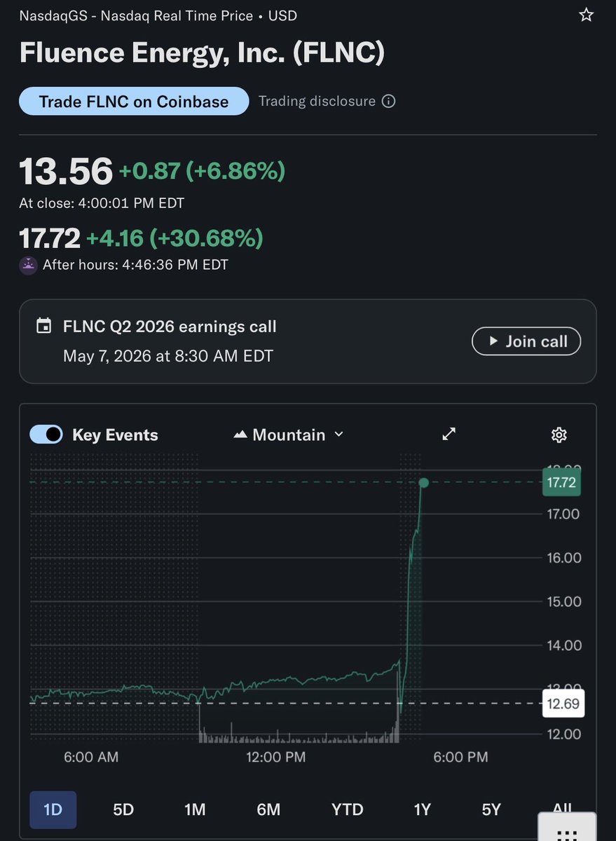Click the 13.56 closing price
The width and height of the screenshot is (616, 841).
coord(66,170)
